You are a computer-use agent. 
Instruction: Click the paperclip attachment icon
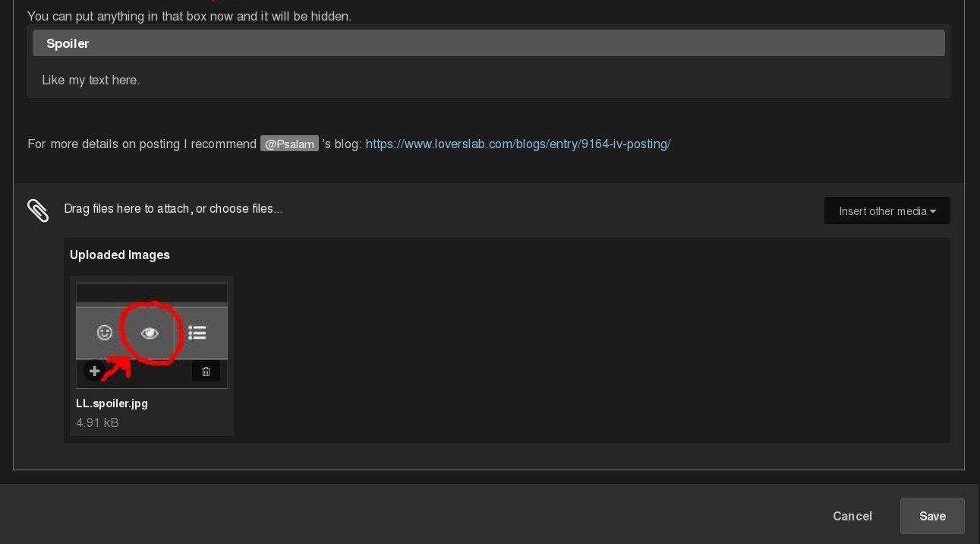38,210
